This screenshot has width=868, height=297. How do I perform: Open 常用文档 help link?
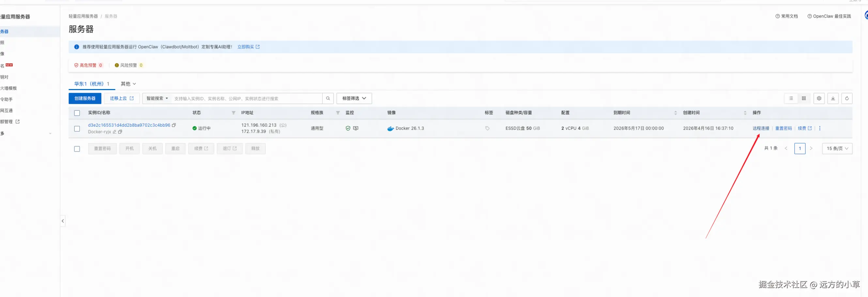coord(787,16)
